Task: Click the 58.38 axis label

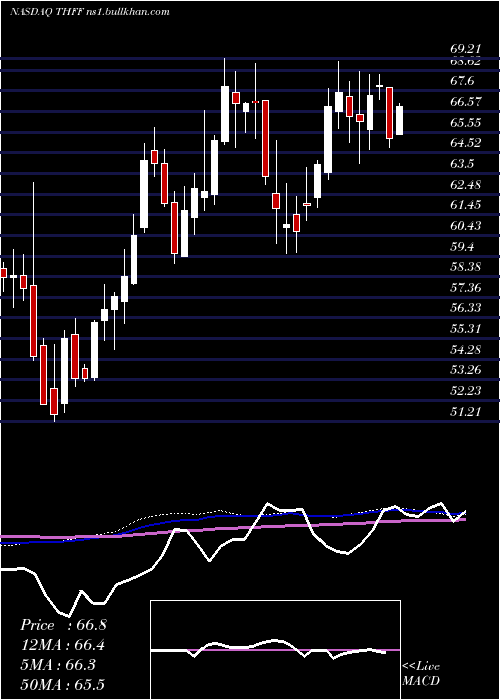Action: pyautogui.click(x=466, y=267)
